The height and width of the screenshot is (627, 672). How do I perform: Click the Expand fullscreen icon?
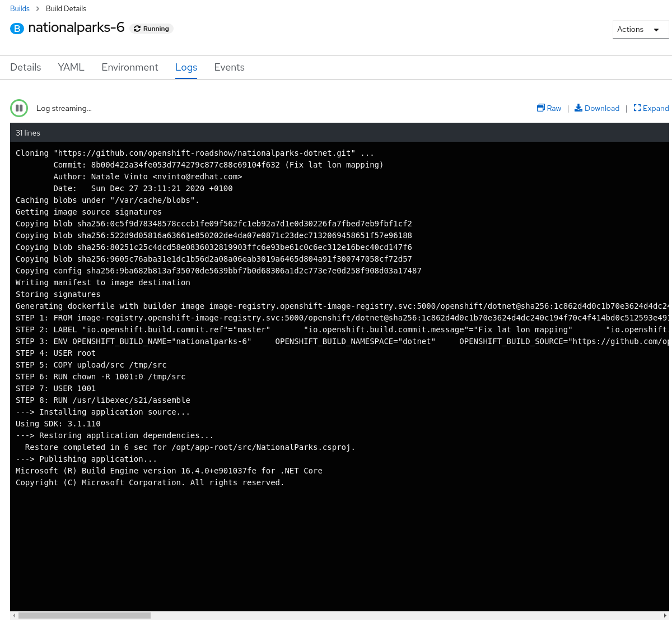click(637, 108)
